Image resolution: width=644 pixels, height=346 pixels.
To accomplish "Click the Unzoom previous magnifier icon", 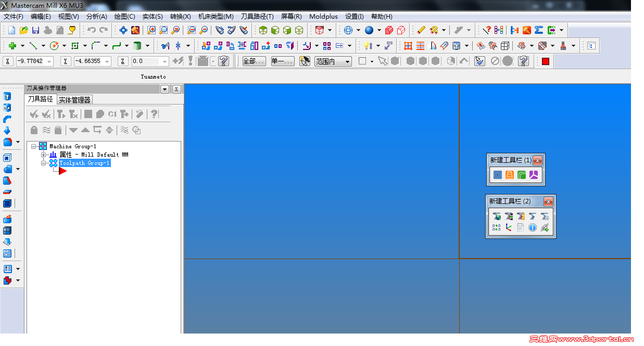I will (192, 30).
